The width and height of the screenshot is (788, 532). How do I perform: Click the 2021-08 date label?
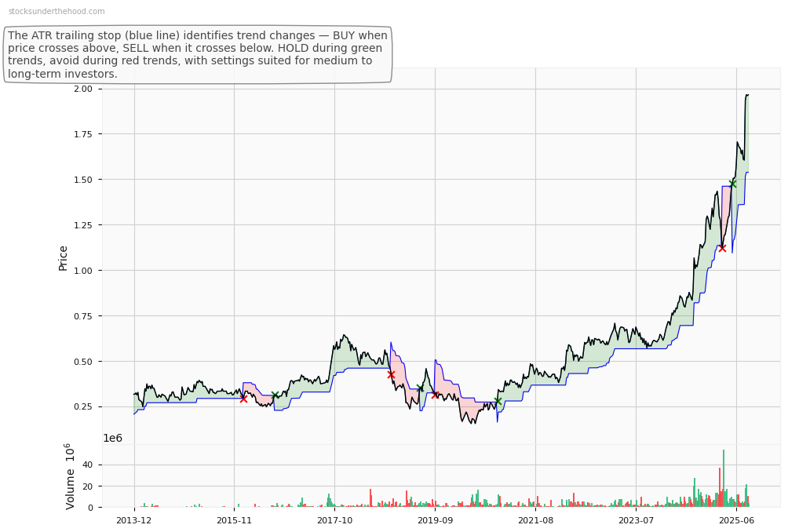[536, 520]
